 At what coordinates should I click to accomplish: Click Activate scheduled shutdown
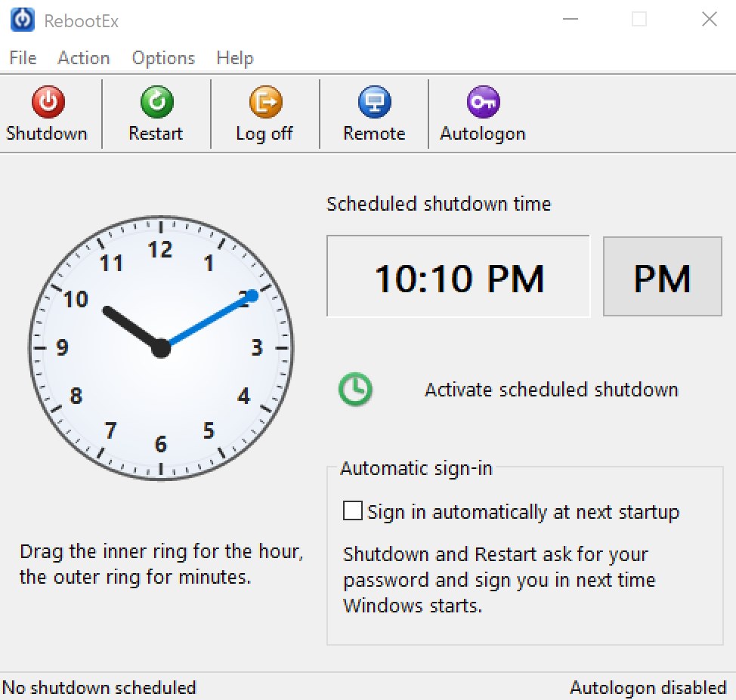(552, 390)
